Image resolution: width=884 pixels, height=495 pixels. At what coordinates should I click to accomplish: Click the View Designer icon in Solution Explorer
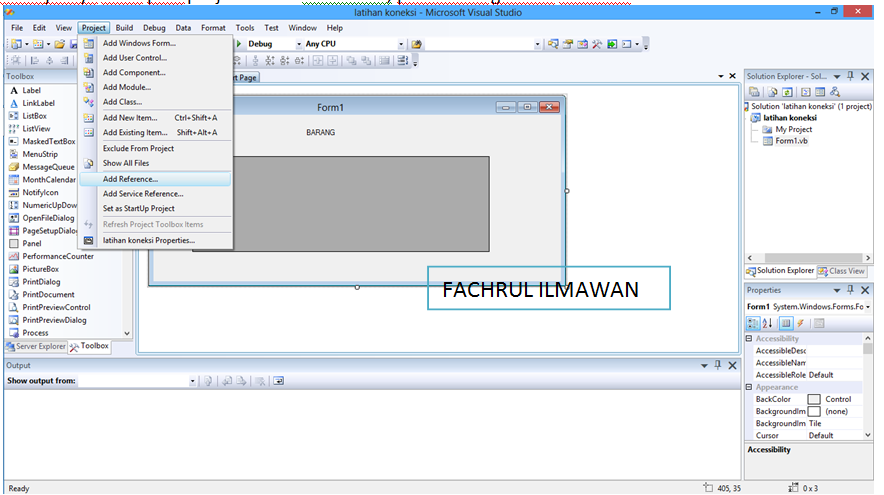[x=820, y=92]
